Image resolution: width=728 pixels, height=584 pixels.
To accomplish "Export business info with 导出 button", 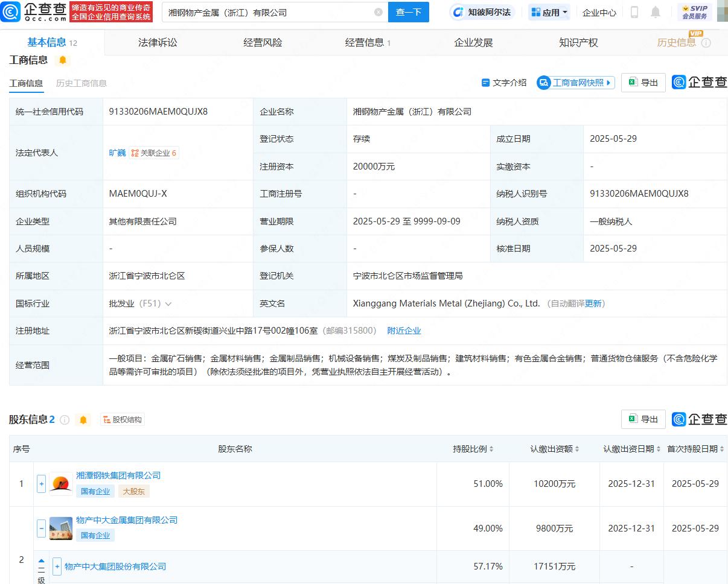I will pos(643,83).
